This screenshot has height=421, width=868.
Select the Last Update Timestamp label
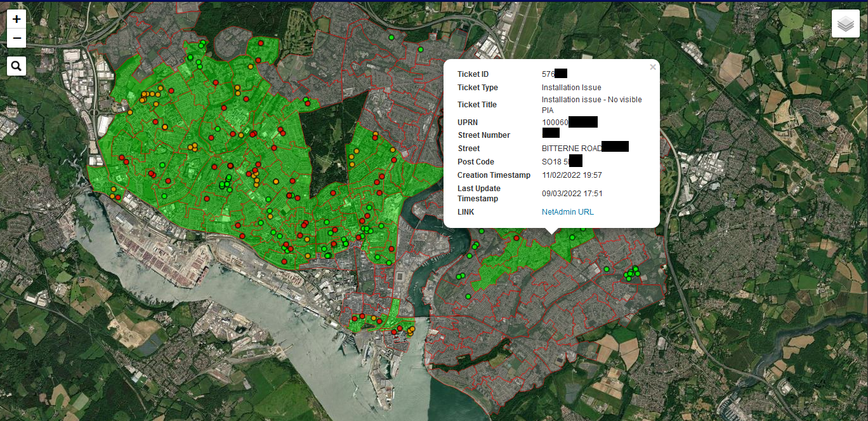tap(479, 194)
